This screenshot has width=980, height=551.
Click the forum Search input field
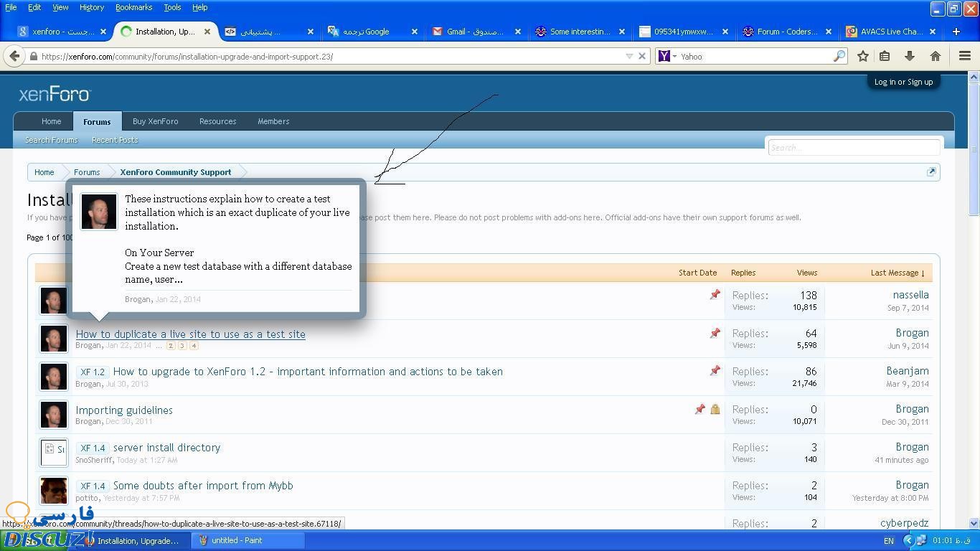click(853, 148)
